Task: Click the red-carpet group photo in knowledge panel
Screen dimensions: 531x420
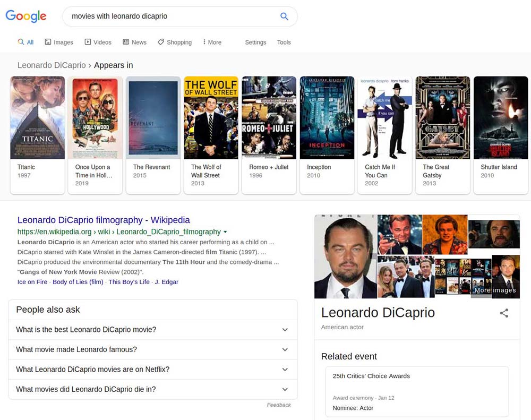Action: 406,277
